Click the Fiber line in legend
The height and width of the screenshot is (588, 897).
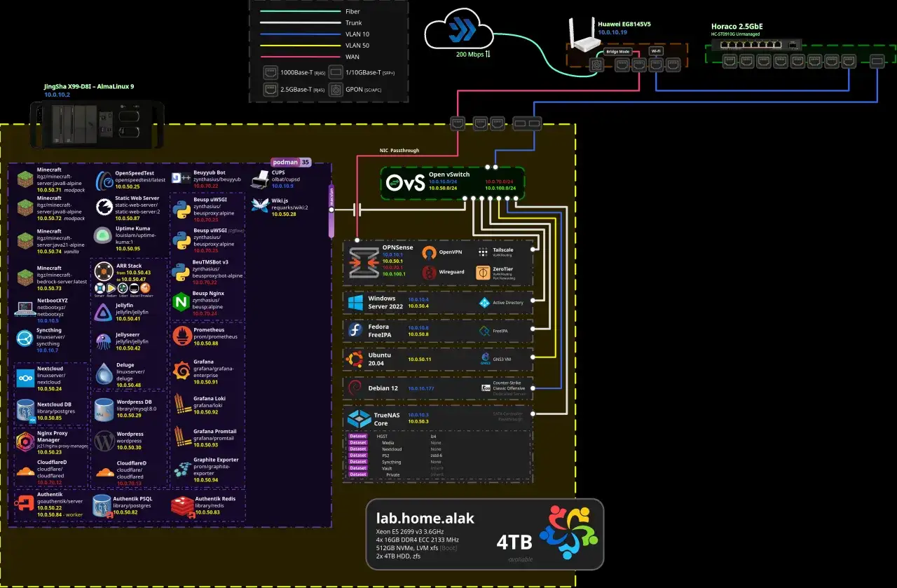(299, 12)
